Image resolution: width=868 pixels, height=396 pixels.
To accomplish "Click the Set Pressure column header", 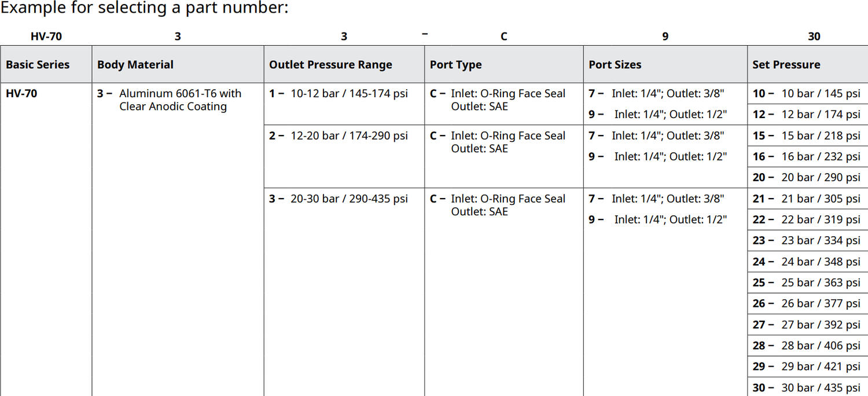I will [x=786, y=65].
